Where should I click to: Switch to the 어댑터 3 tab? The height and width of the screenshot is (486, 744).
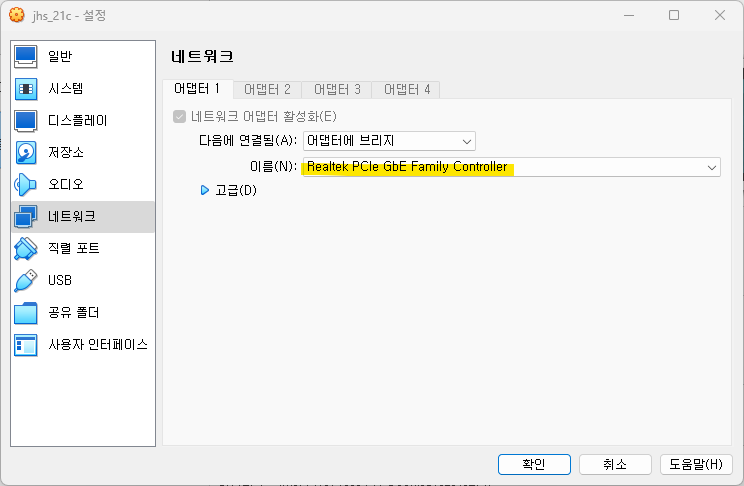click(337, 90)
